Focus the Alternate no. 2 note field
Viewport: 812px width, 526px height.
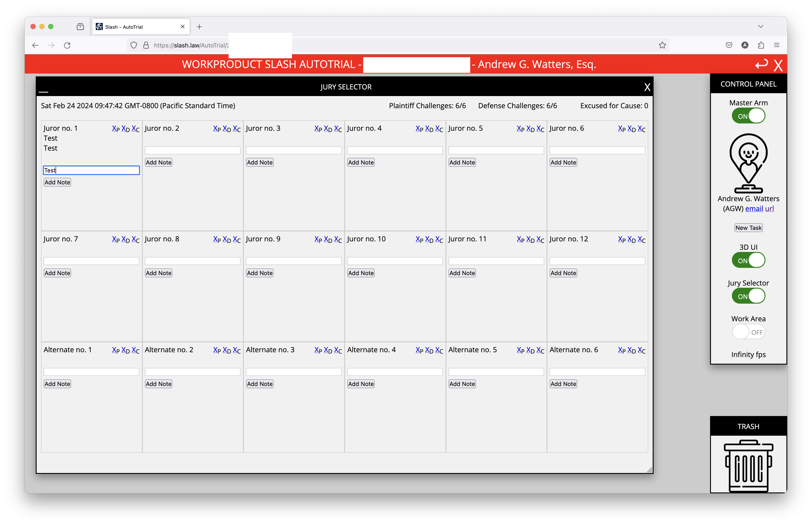(192, 372)
